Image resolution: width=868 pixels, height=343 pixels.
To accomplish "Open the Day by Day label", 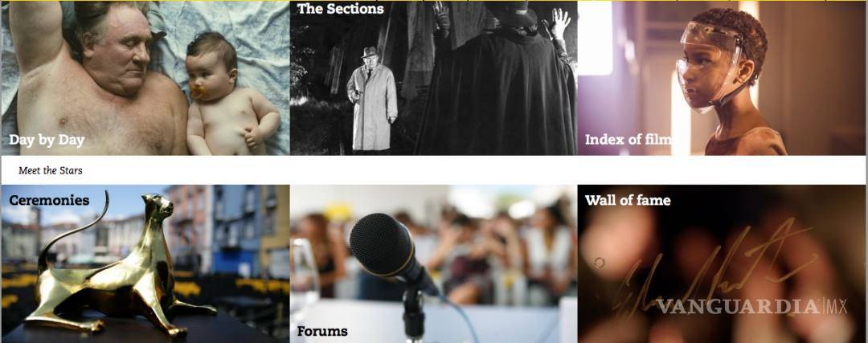I will point(47,141).
